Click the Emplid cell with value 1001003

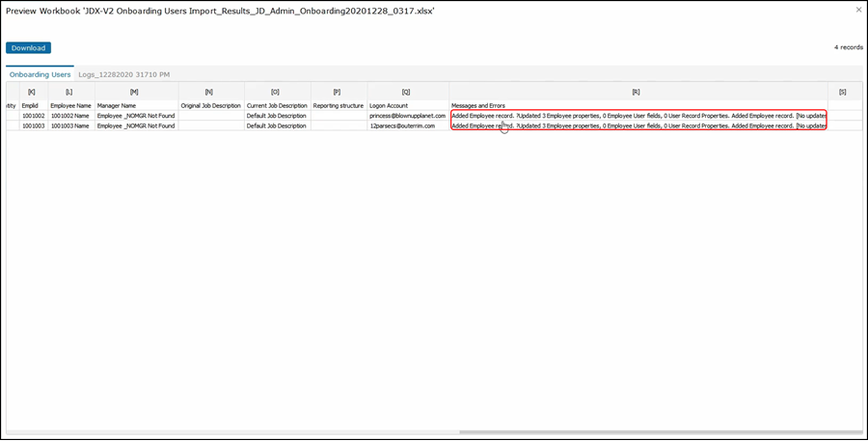pos(34,126)
